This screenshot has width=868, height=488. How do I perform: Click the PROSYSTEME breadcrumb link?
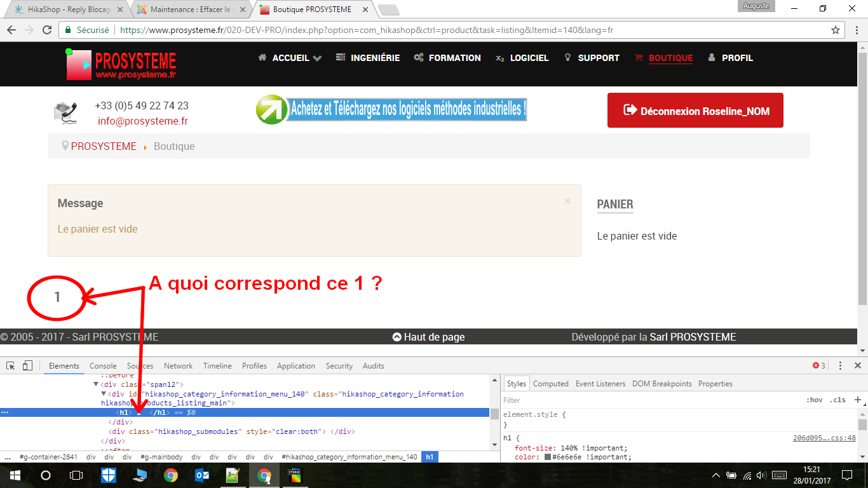tap(104, 146)
